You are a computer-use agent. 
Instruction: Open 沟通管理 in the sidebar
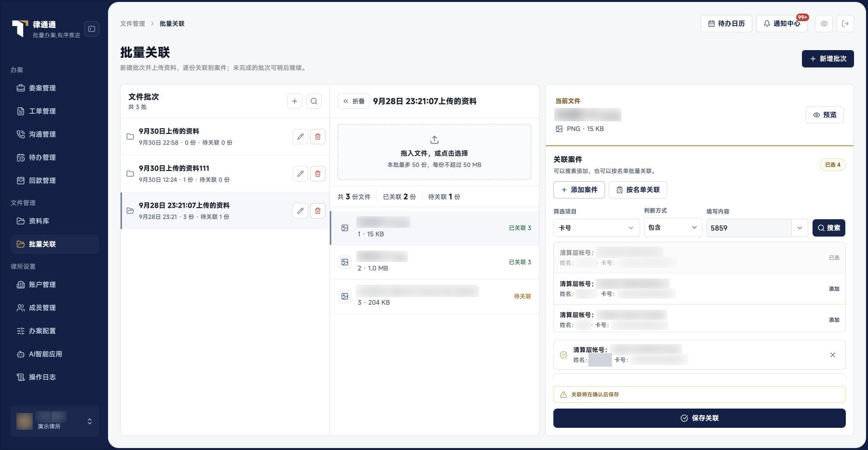pyautogui.click(x=55, y=134)
